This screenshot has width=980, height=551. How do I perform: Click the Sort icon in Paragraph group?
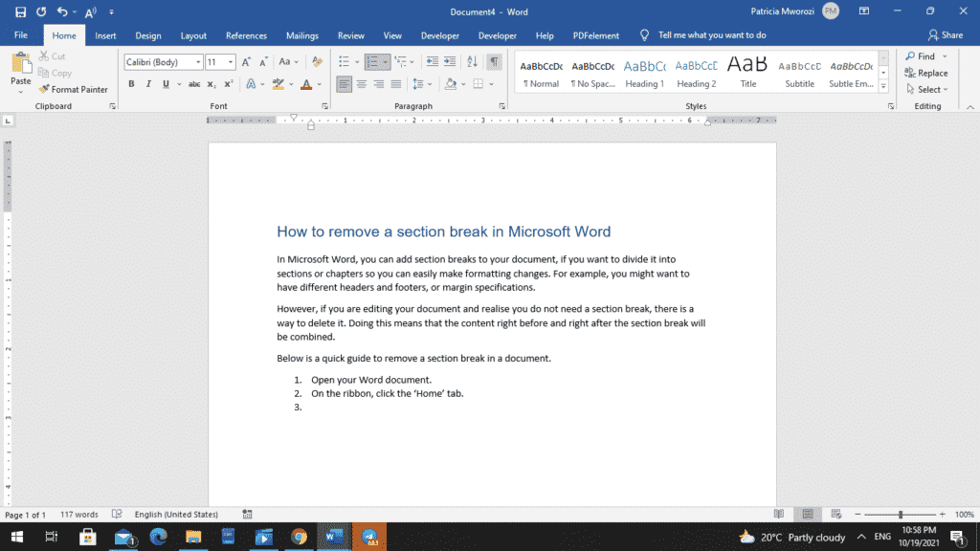[471, 61]
